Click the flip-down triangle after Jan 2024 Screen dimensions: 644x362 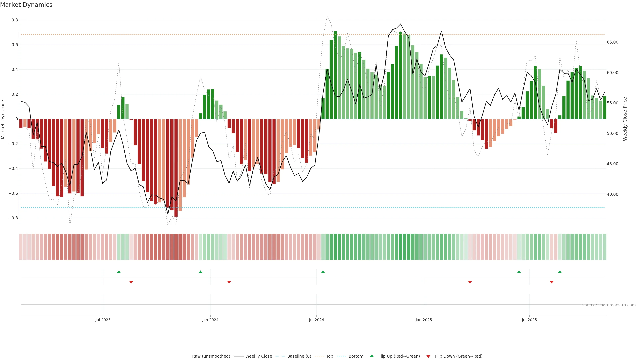[x=229, y=282]
